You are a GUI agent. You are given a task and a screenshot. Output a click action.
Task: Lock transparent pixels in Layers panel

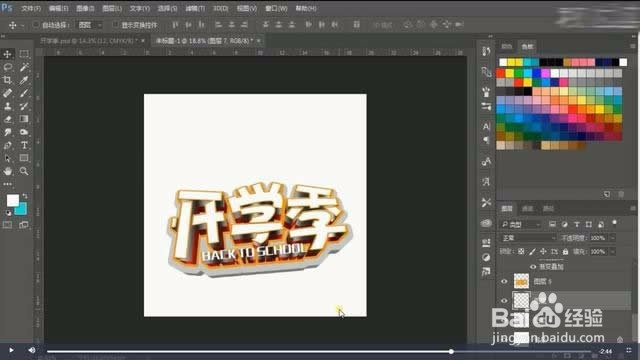(521, 251)
